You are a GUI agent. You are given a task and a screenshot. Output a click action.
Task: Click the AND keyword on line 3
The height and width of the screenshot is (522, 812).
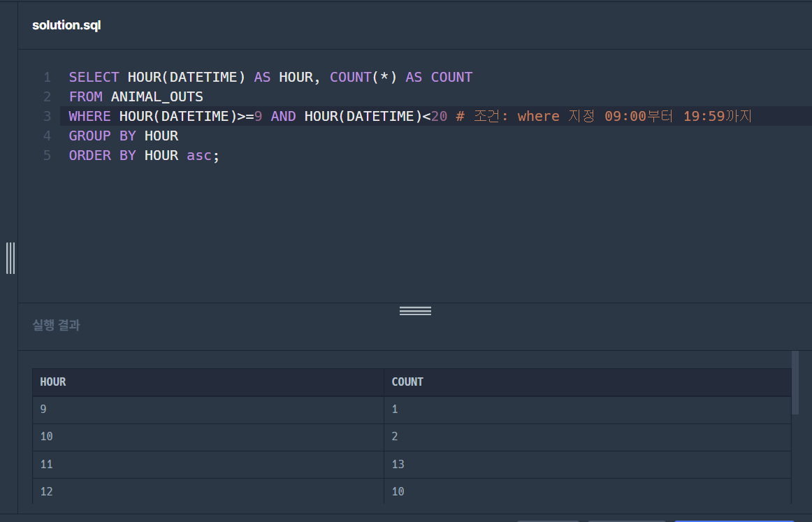click(x=283, y=116)
